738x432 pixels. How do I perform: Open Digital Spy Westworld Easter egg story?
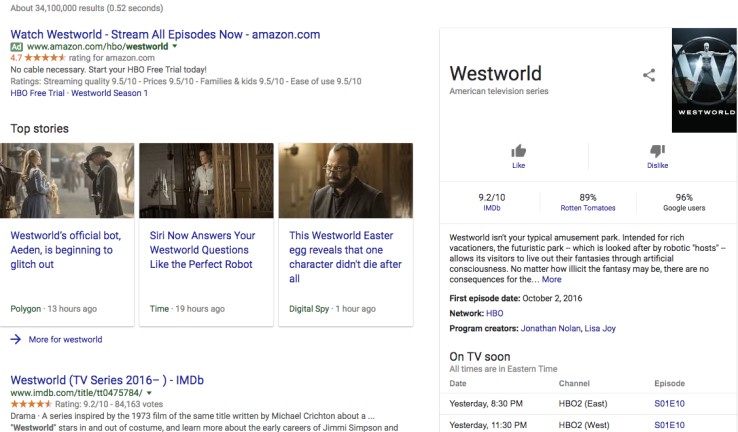(344, 257)
